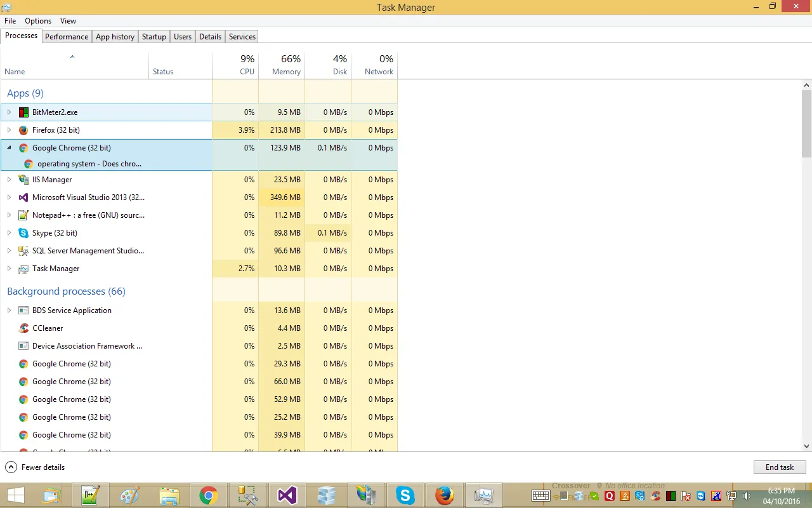
Task: Expand the BDS Service Application group
Action: 9,311
